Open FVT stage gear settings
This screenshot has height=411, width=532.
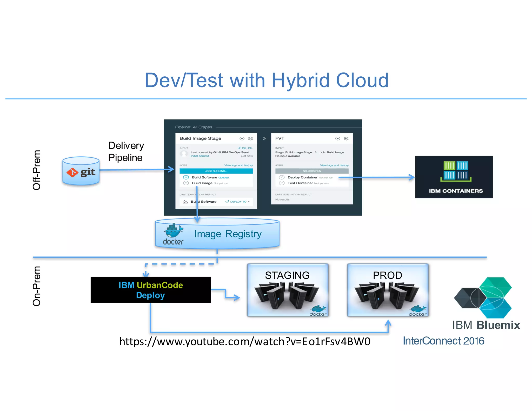pyautogui.click(x=346, y=138)
